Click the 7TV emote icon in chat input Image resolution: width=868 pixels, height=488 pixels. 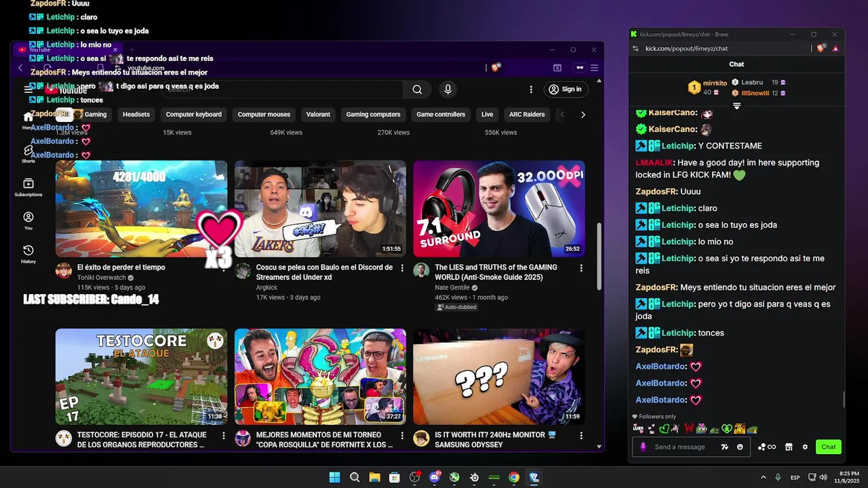pyautogui.click(x=725, y=447)
